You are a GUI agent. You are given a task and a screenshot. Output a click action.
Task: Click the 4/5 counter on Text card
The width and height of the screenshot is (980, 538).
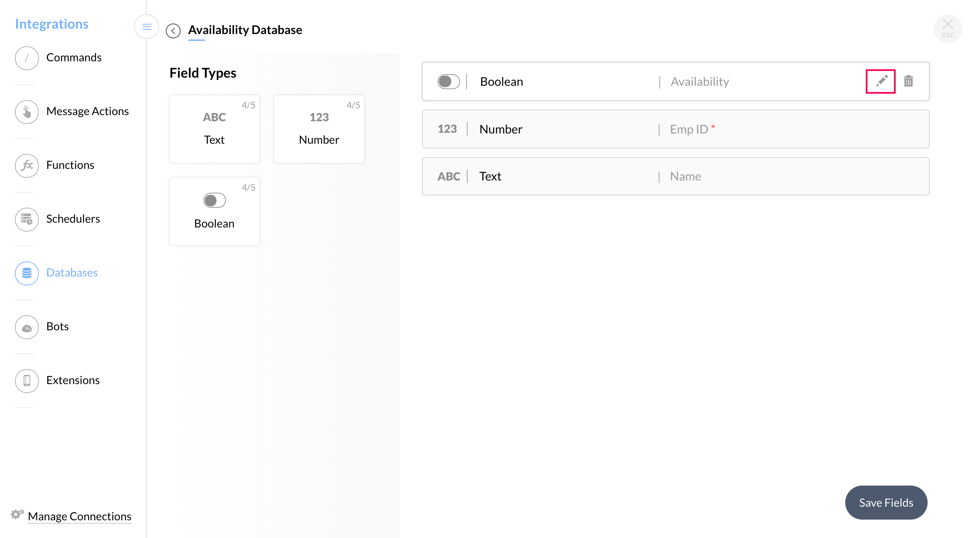[x=248, y=105]
